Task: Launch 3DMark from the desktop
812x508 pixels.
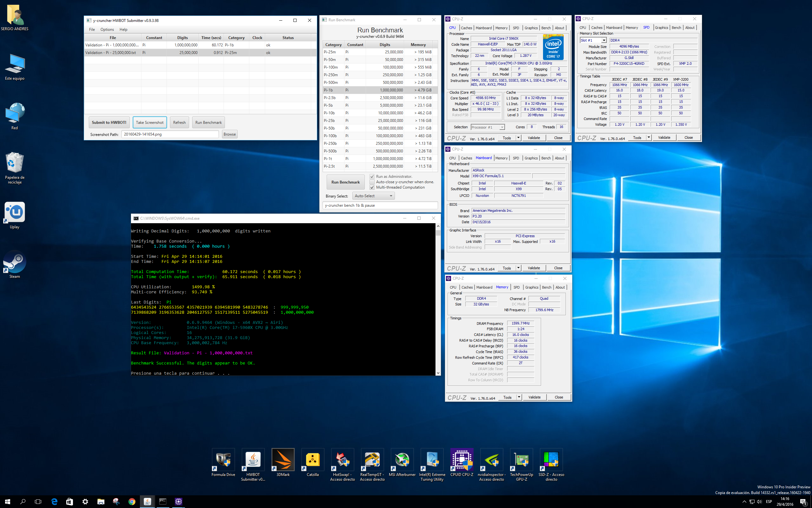Action: pos(283,463)
